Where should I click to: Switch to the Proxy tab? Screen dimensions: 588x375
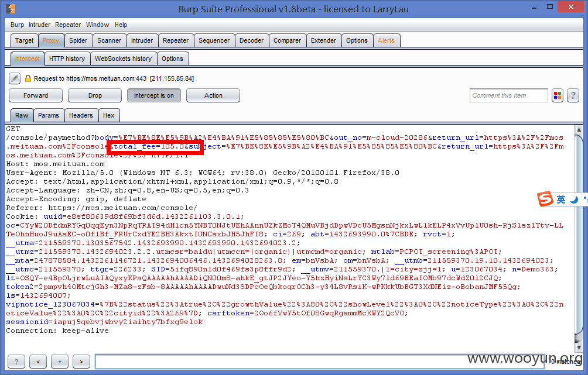click(x=50, y=40)
